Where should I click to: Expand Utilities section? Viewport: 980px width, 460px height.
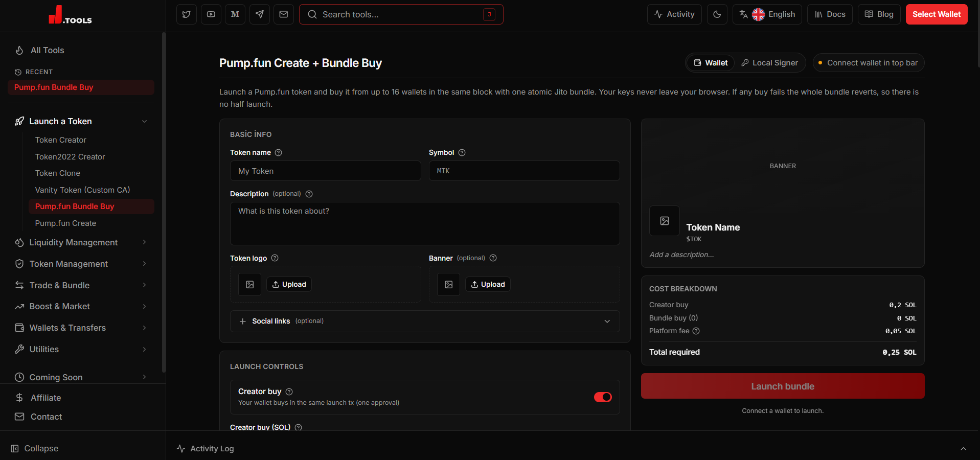point(81,349)
